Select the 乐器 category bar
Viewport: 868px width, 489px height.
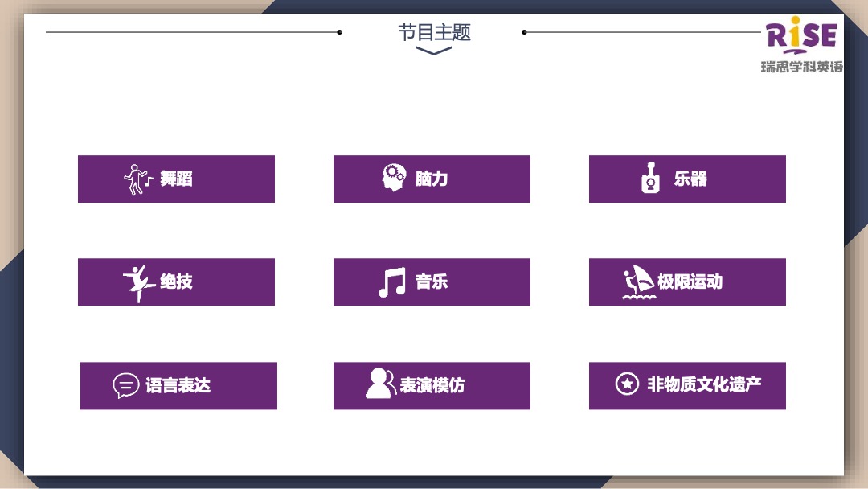tap(687, 179)
